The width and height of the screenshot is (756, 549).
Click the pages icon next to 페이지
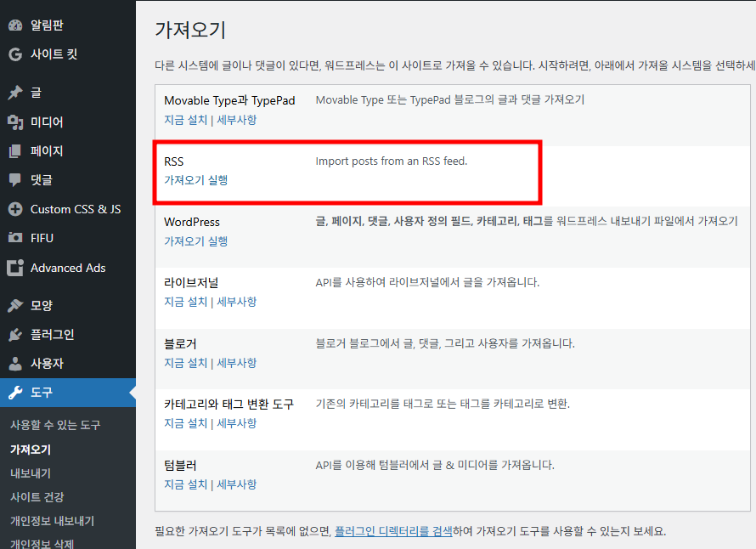tap(15, 151)
